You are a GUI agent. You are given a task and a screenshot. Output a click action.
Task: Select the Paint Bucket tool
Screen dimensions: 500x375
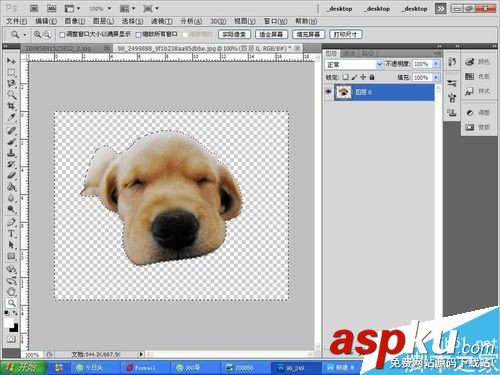point(11,187)
